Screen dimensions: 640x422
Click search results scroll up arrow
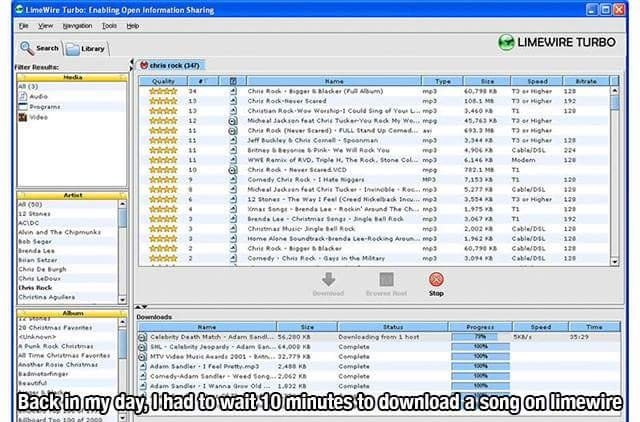click(615, 91)
